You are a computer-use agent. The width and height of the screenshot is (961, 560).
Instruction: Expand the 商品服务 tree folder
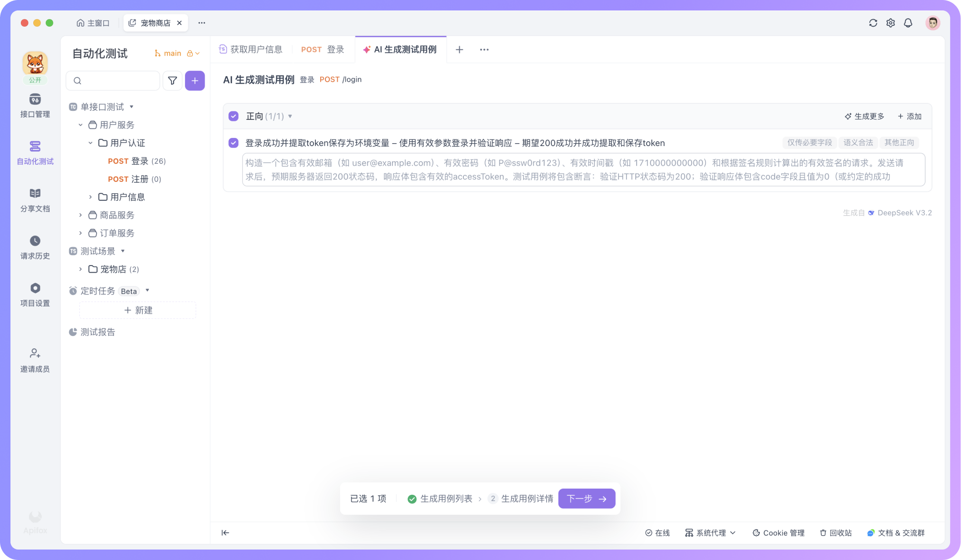click(80, 215)
